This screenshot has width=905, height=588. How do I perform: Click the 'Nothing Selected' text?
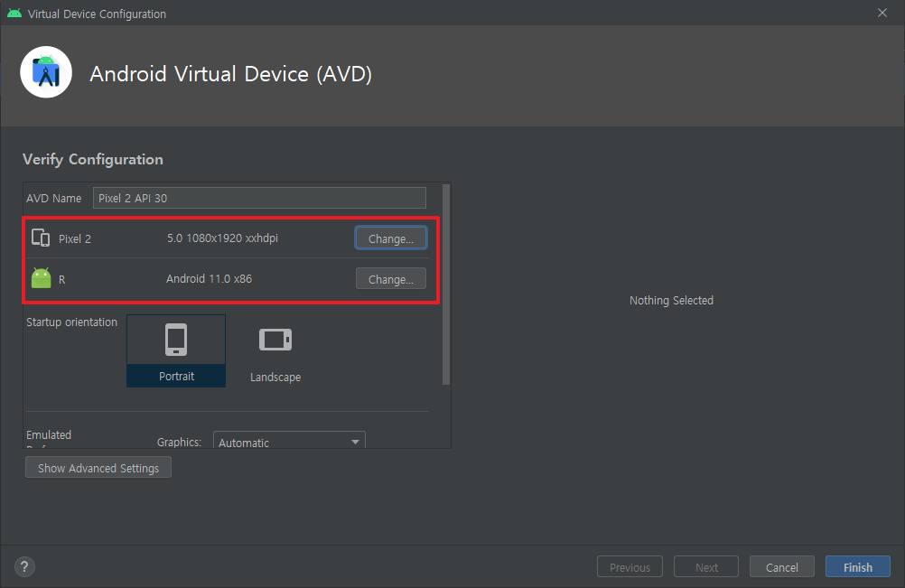pyautogui.click(x=671, y=300)
